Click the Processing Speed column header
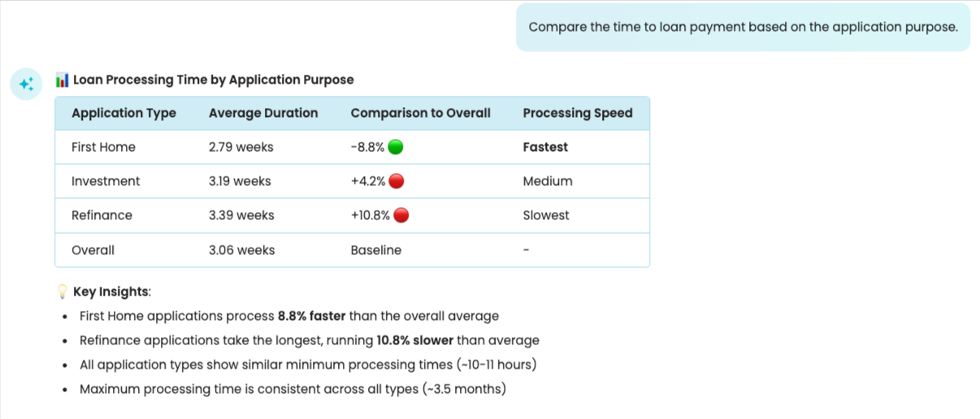This screenshot has width=980, height=419. tap(577, 113)
